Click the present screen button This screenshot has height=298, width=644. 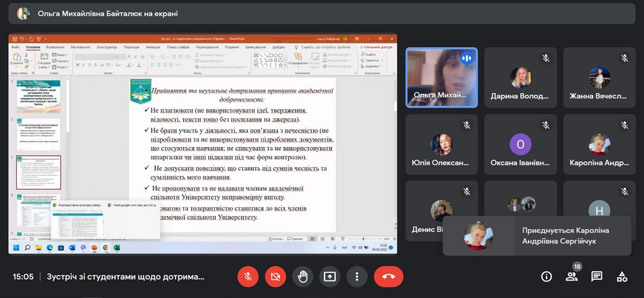pyautogui.click(x=330, y=277)
